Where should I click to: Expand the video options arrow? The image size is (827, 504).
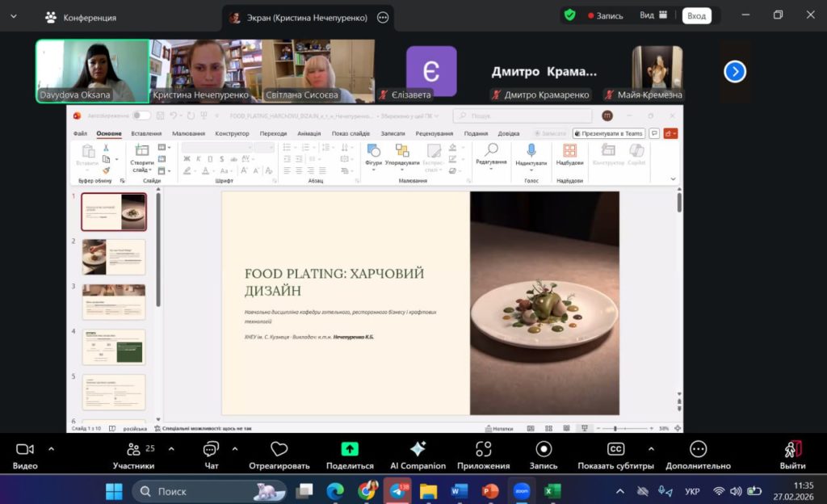coord(51,448)
